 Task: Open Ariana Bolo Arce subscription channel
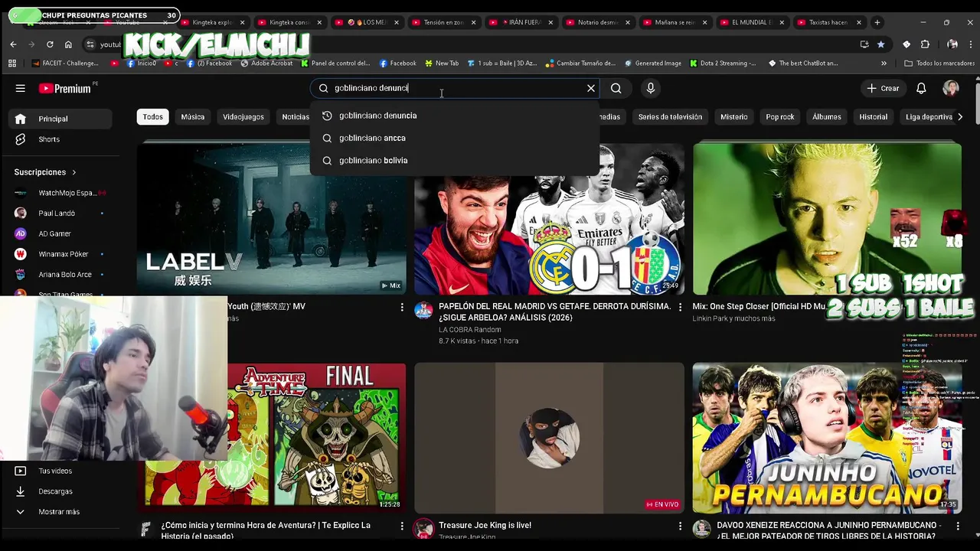click(x=60, y=275)
